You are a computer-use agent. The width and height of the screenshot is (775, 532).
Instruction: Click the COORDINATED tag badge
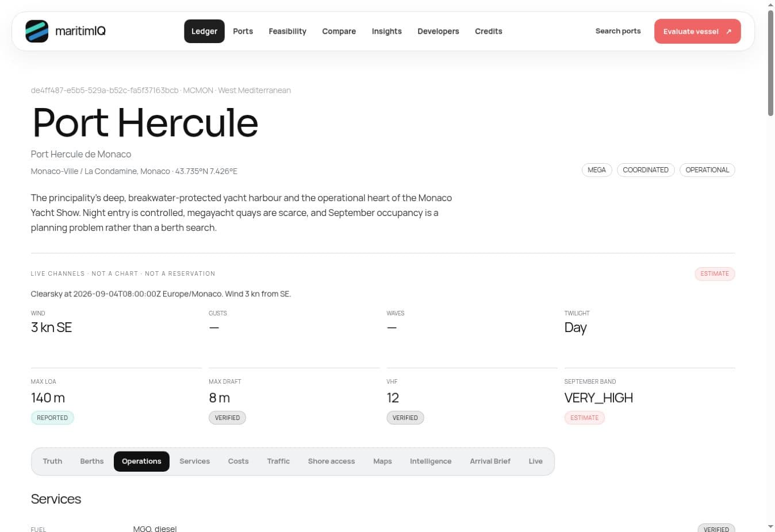pos(646,170)
